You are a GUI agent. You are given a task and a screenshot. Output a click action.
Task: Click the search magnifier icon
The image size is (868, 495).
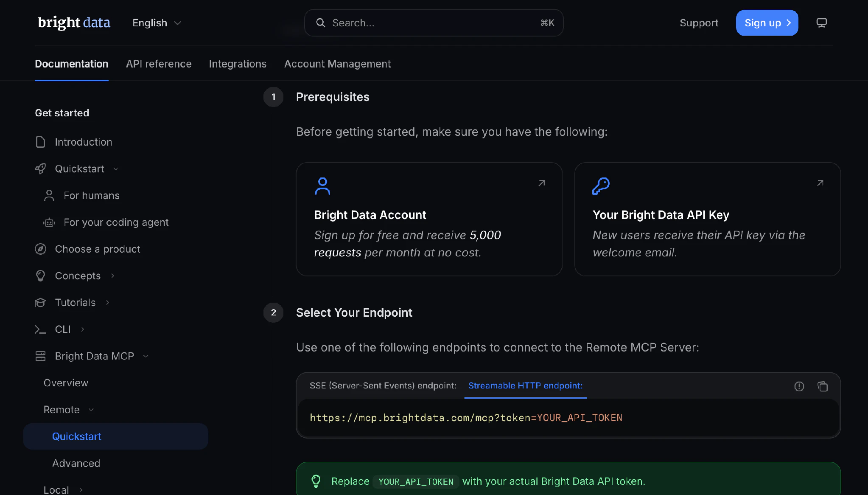[x=321, y=23]
